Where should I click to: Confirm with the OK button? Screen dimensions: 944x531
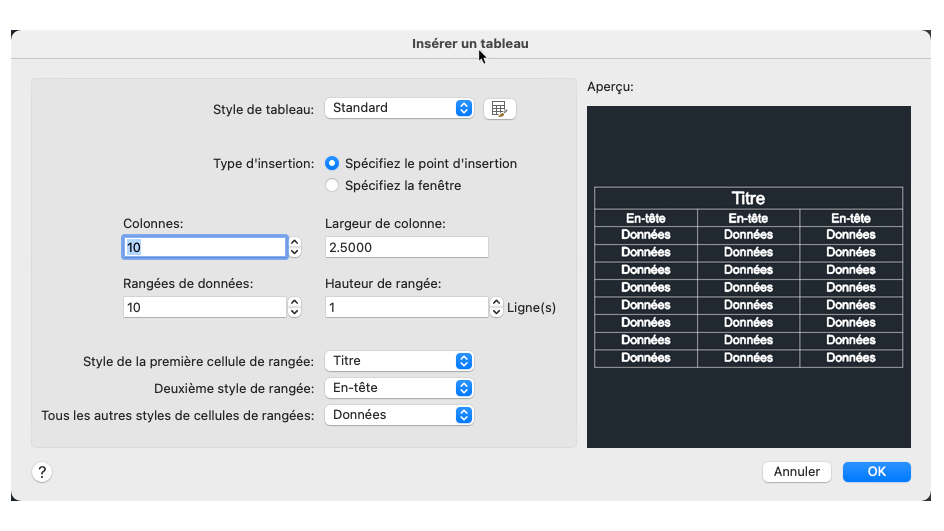pos(876,472)
